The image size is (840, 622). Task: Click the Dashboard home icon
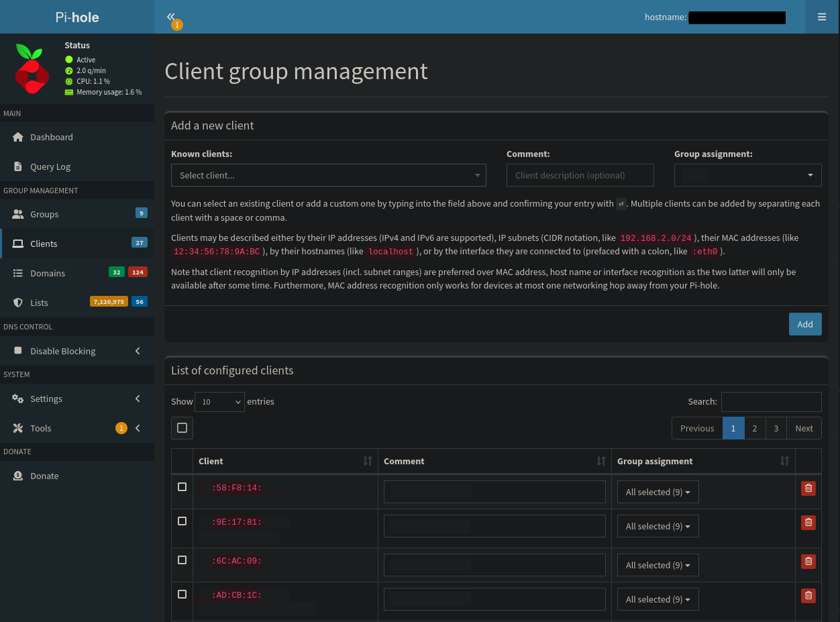point(18,137)
